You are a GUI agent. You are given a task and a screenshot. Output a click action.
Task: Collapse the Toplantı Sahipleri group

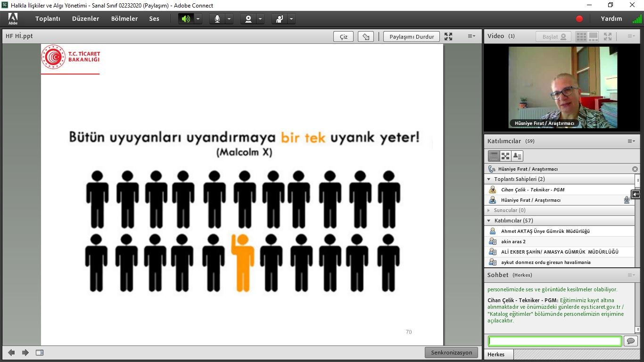coord(489,179)
